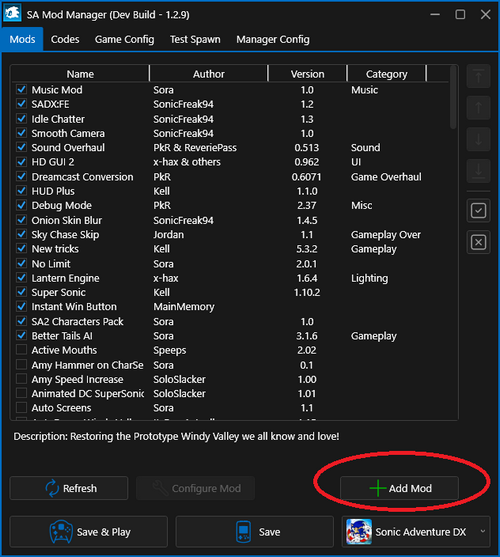Disable the Debug Mode checkbox
Viewport: 500px width, 557px height.
[x=21, y=205]
